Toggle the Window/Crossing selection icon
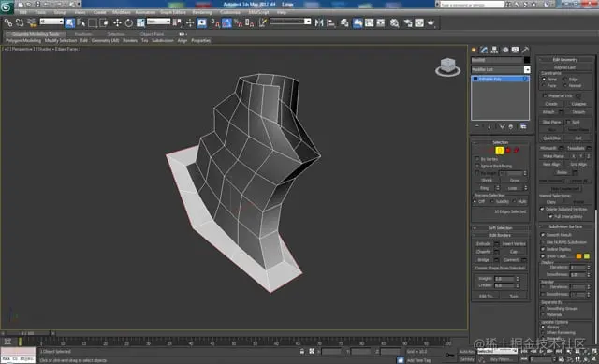This screenshot has width=599, height=364. tap(104, 22)
